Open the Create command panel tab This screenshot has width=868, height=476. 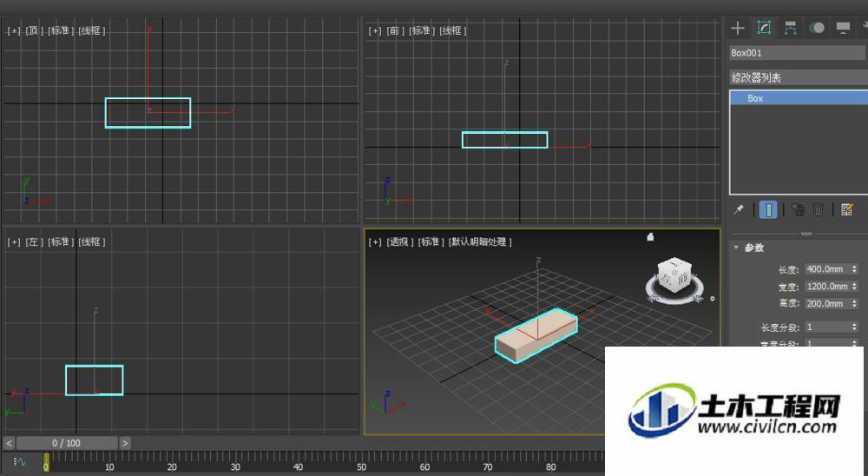click(x=737, y=28)
